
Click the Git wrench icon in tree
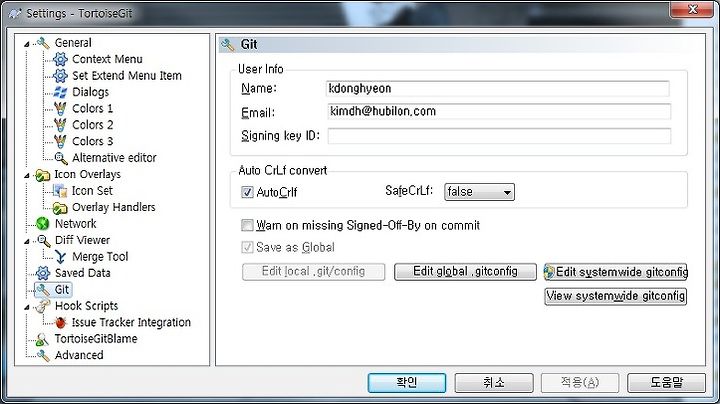pos(43,290)
